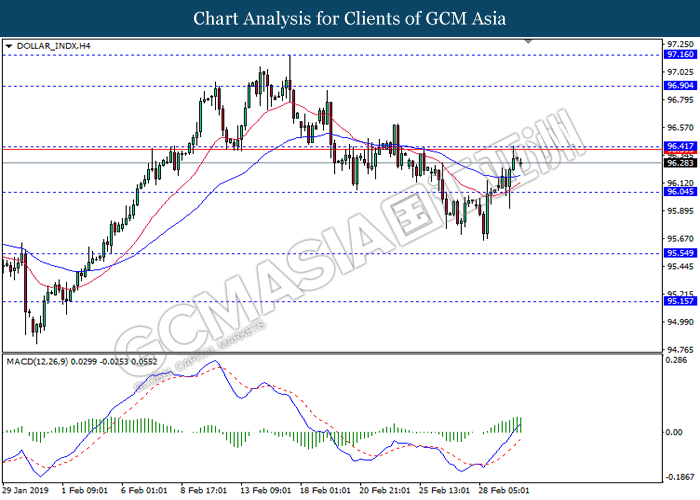
Task: Click the chart shift triangle marker
Action: [529, 42]
